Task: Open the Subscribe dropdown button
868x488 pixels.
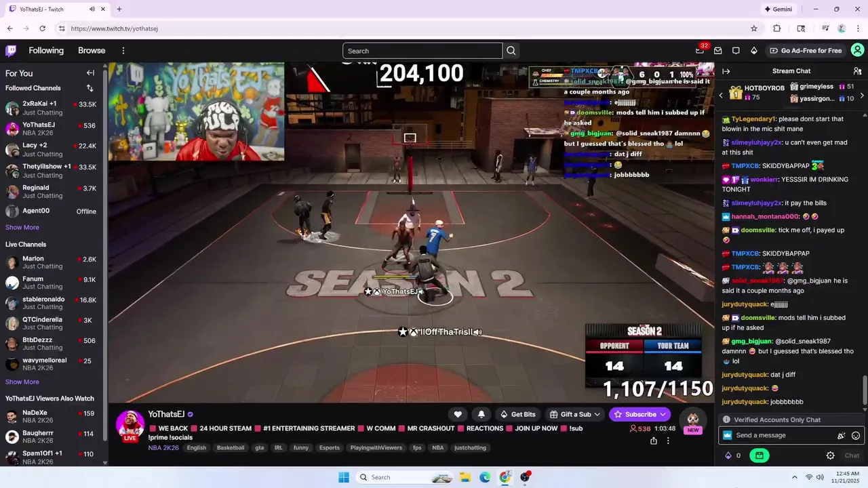Action: tap(639, 414)
